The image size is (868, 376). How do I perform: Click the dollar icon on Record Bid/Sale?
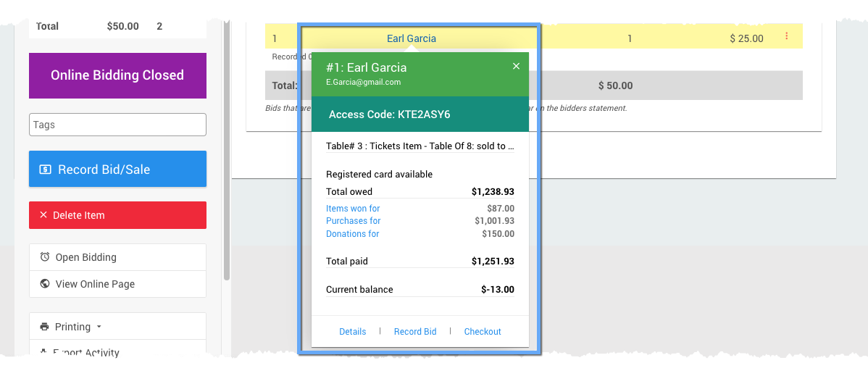(45, 170)
